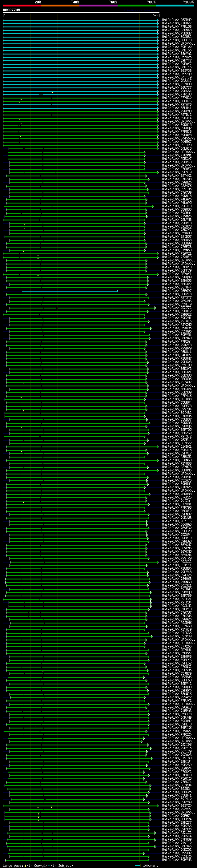This screenshot has width=197, height=868.
Task: Open hit UniRef100_Q9LSI9
Action: pos(177,172)
